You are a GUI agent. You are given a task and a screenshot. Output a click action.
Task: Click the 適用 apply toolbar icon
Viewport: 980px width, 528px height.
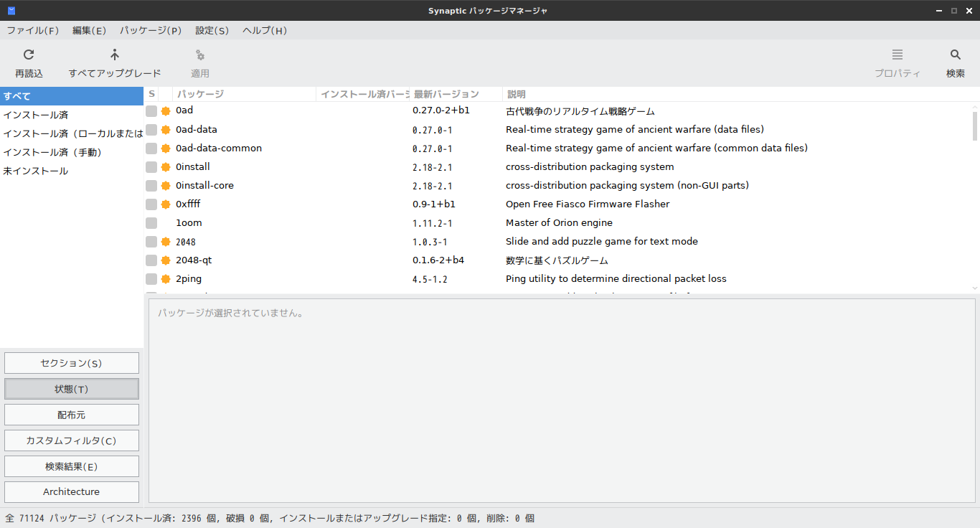200,55
